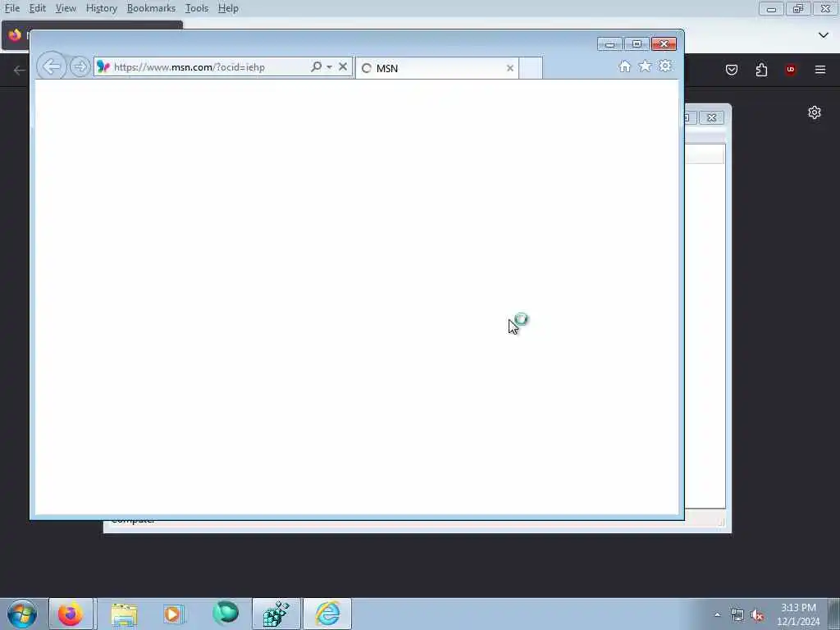This screenshot has width=840, height=630.
Task: Click Firefox Save to Pocket icon
Action: pos(731,70)
